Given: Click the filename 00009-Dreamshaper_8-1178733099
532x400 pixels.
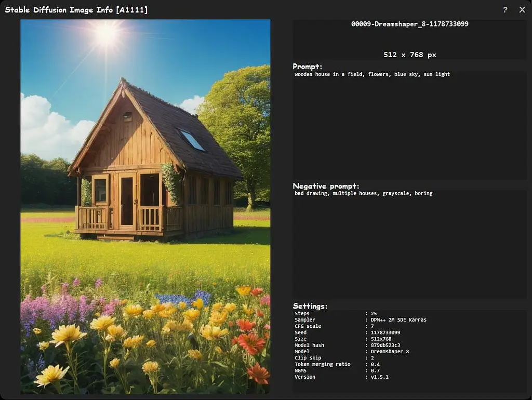Looking at the screenshot, I should click(409, 24).
